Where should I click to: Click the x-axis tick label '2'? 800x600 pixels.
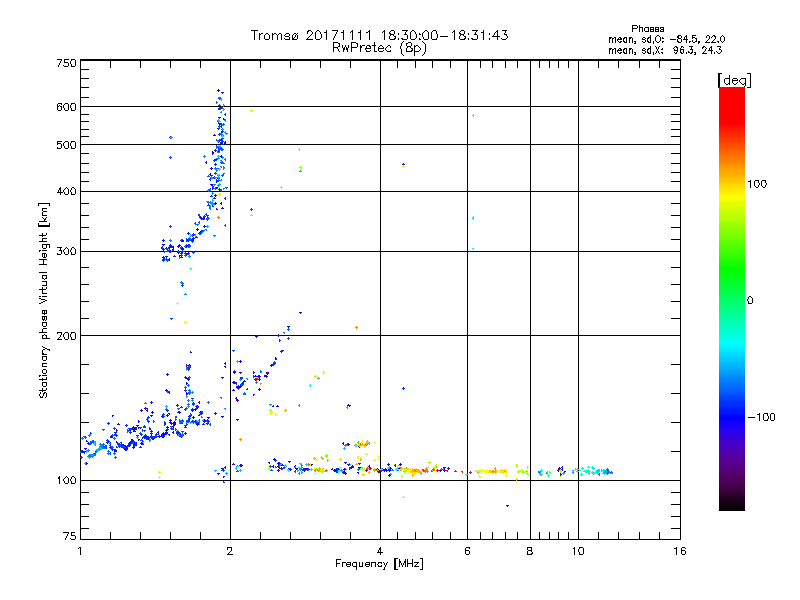pyautogui.click(x=230, y=551)
